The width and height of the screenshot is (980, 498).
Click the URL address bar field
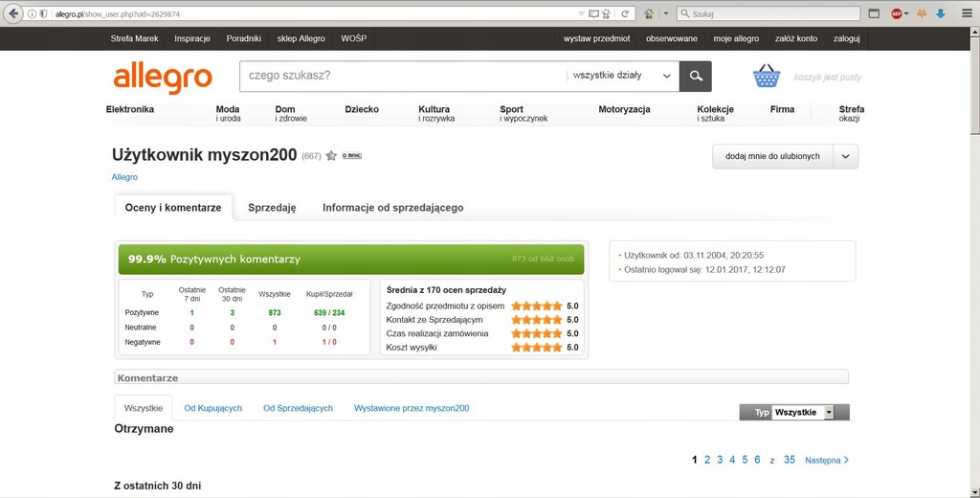coord(313,13)
